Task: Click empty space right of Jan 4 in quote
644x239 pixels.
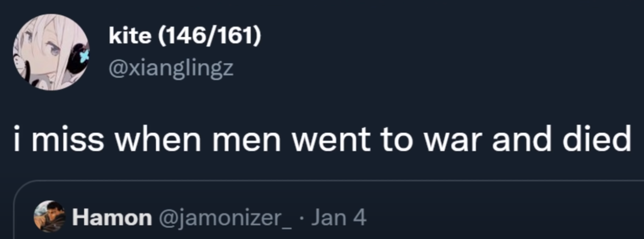Action: pos(502,218)
